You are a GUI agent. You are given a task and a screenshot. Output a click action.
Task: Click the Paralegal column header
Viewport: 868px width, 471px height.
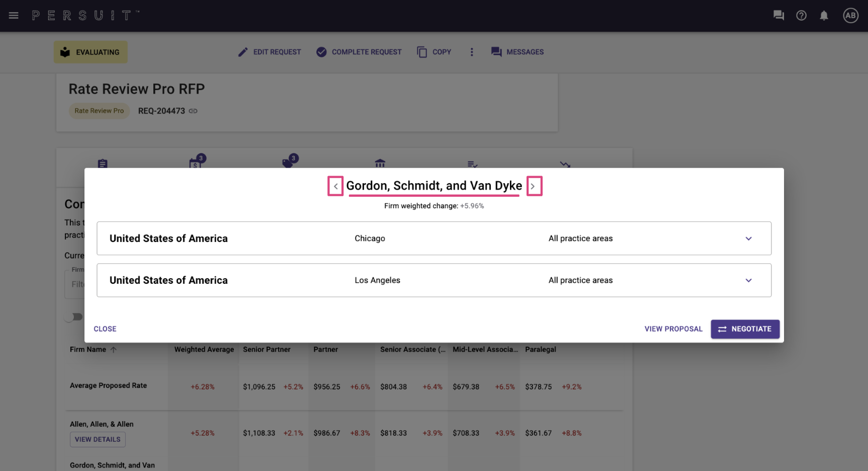click(541, 350)
